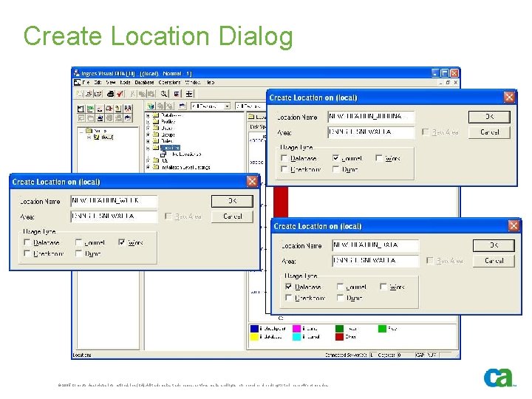Click the magnifier find icon in toolbar
This screenshot has width=532, height=399.
coord(164,94)
